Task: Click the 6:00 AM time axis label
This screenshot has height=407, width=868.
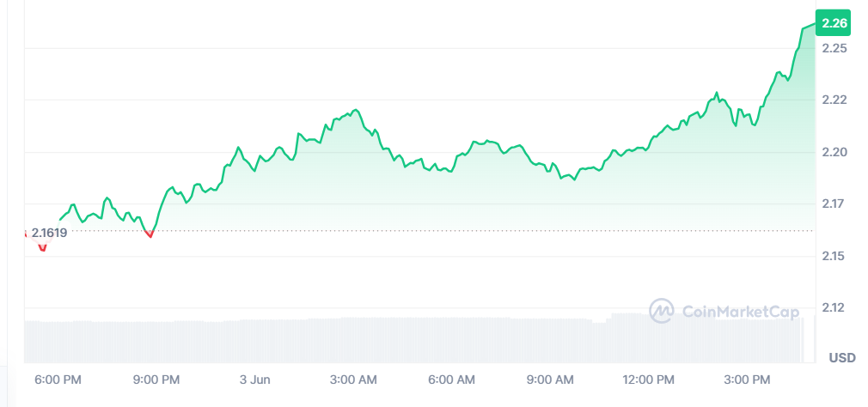Action: click(x=452, y=380)
